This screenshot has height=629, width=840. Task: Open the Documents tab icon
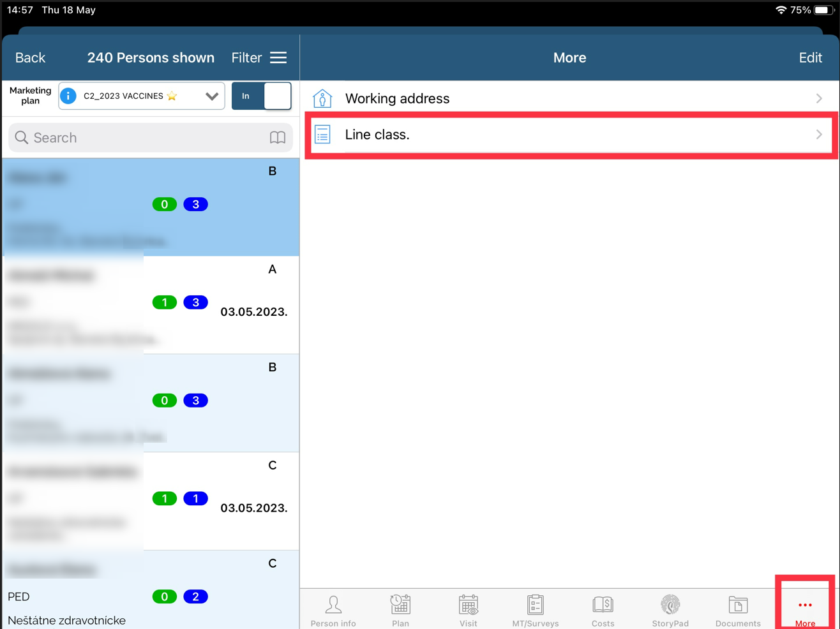click(738, 605)
